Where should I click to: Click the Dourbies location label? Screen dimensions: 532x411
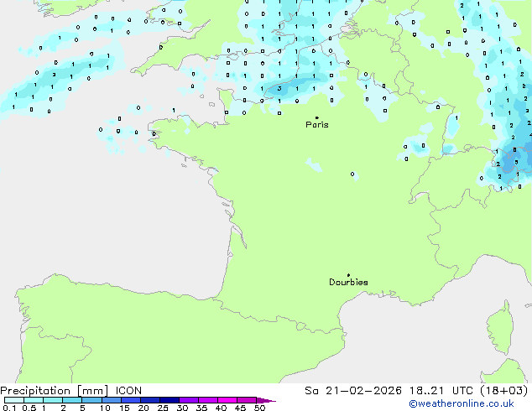(x=348, y=282)
